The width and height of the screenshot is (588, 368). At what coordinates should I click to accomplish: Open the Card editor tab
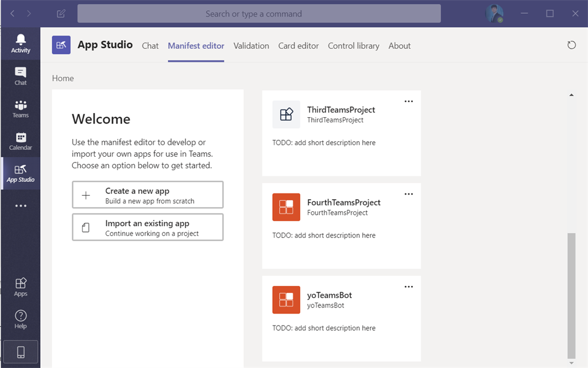pos(298,46)
